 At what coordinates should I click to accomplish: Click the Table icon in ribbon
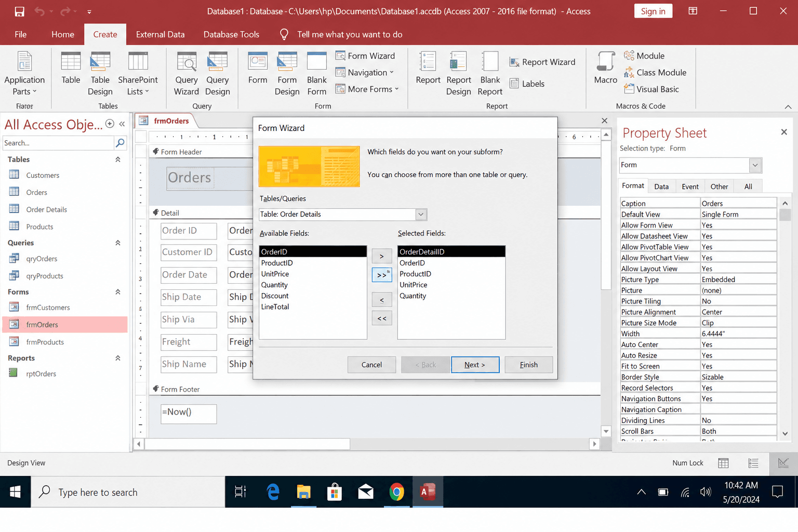click(71, 68)
